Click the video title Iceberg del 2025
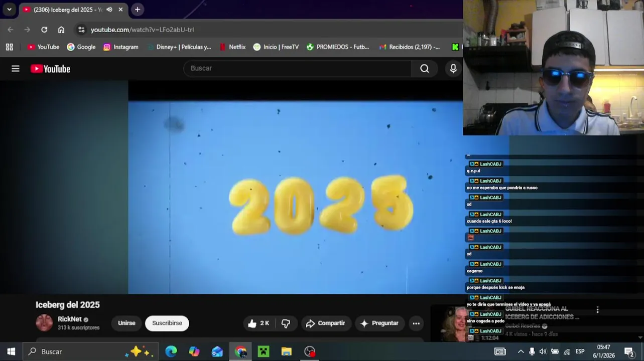This screenshot has height=361, width=644. click(68, 305)
